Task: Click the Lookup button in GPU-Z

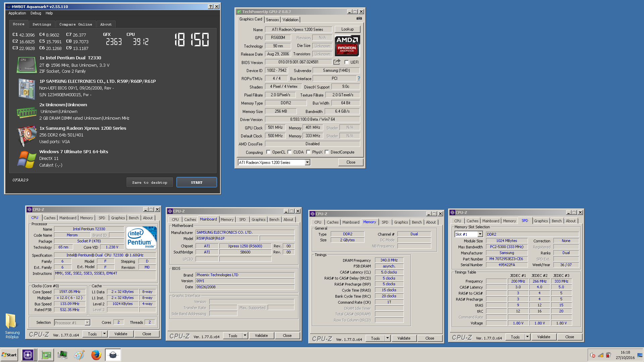Action: point(347,29)
